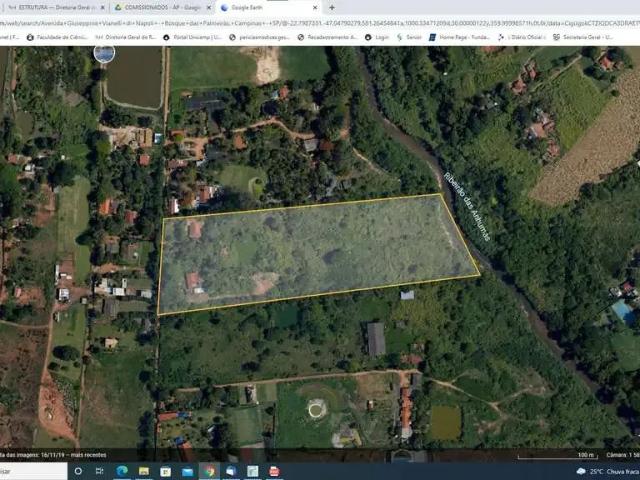The height and width of the screenshot is (480, 640).
Task: Open the Recadastramento A... bookmark
Action: pyautogui.click(x=327, y=37)
